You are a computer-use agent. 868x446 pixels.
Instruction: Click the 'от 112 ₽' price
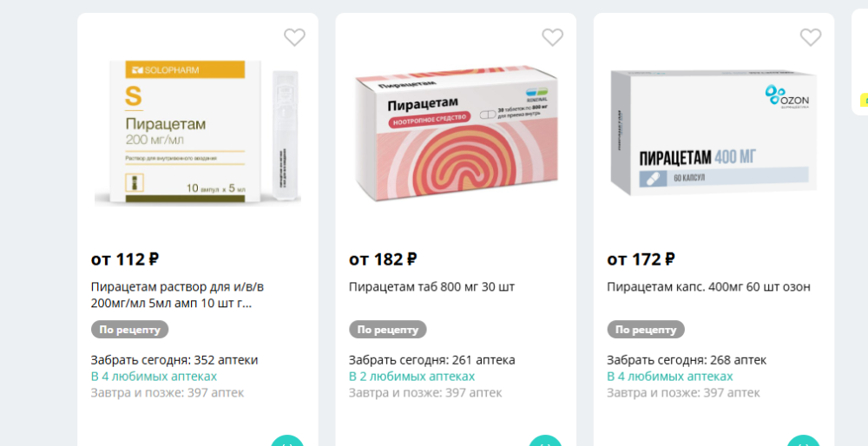[x=125, y=259]
